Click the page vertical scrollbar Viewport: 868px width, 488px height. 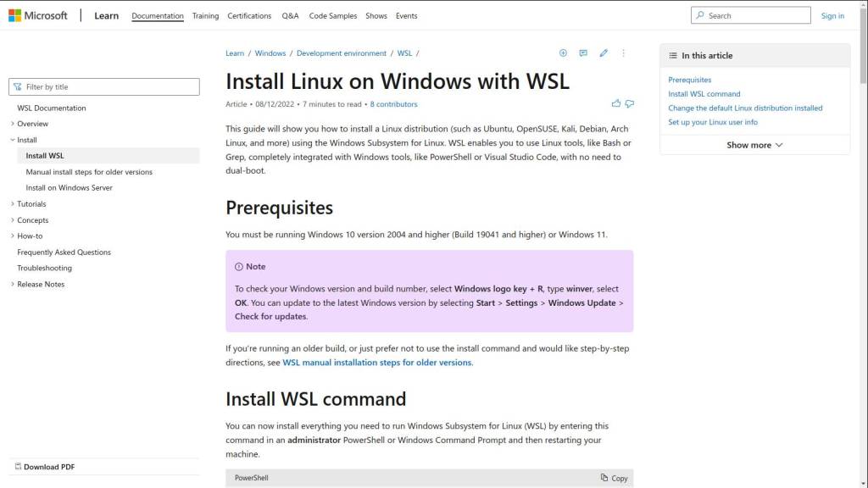pyautogui.click(x=863, y=243)
